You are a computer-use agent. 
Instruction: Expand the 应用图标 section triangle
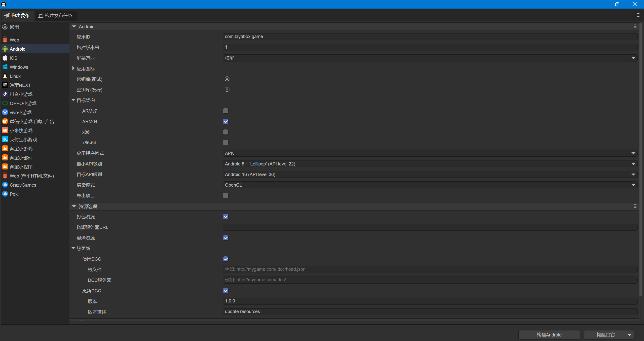point(73,69)
